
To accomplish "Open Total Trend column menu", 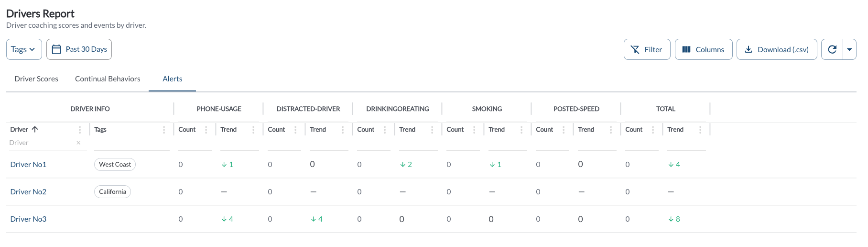I will (x=700, y=130).
